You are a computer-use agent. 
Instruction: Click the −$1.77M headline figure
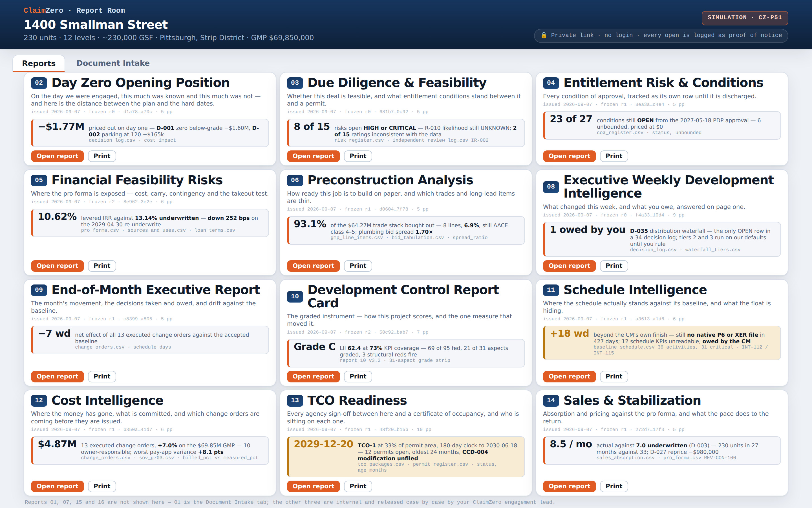tap(61, 127)
